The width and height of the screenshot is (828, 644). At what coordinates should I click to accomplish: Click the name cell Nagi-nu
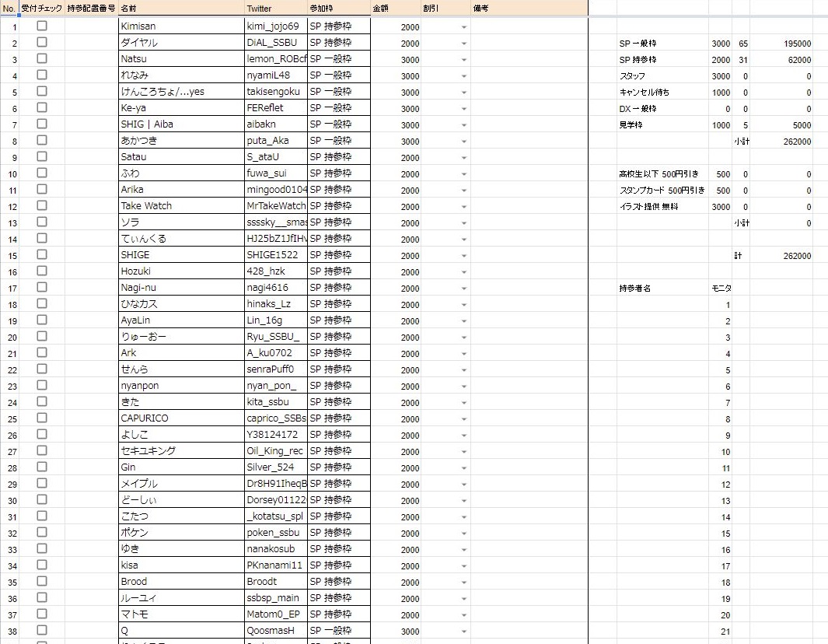coord(182,288)
